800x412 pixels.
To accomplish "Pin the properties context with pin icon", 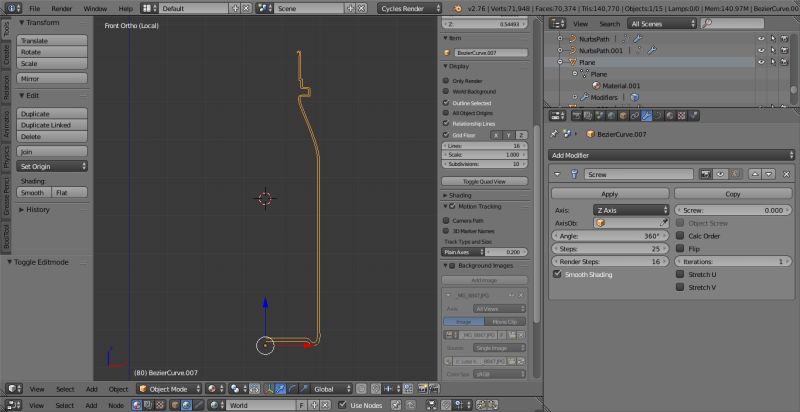I will point(555,134).
